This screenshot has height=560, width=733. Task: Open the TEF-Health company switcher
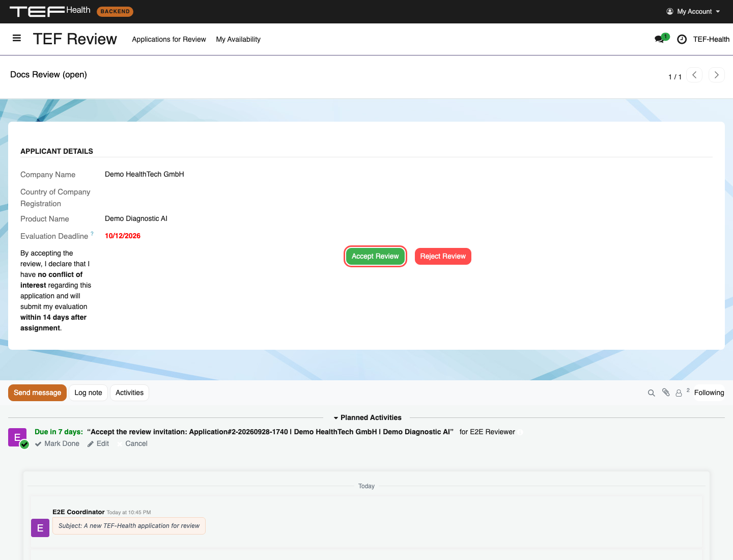click(x=711, y=39)
